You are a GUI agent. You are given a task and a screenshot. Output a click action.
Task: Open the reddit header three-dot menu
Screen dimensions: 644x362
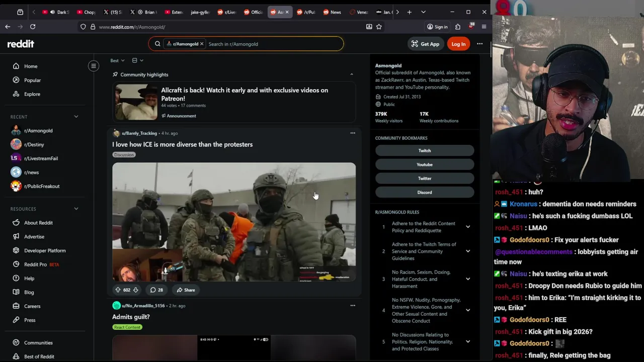(x=479, y=44)
